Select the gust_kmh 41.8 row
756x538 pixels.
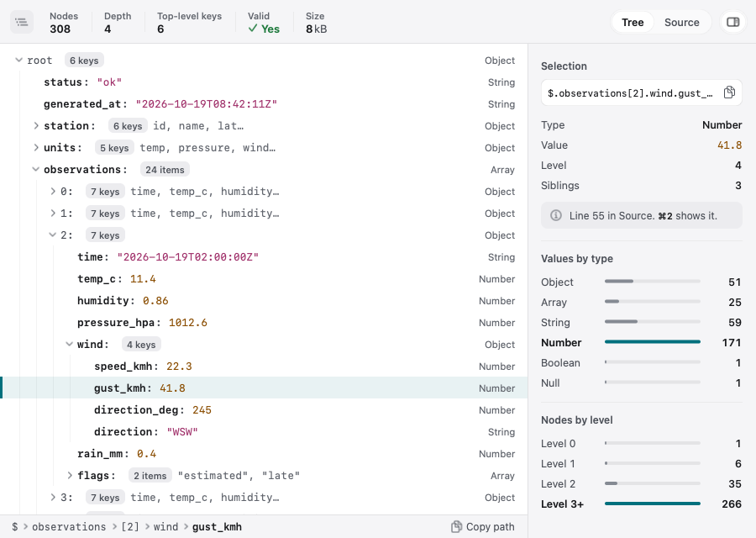264,388
